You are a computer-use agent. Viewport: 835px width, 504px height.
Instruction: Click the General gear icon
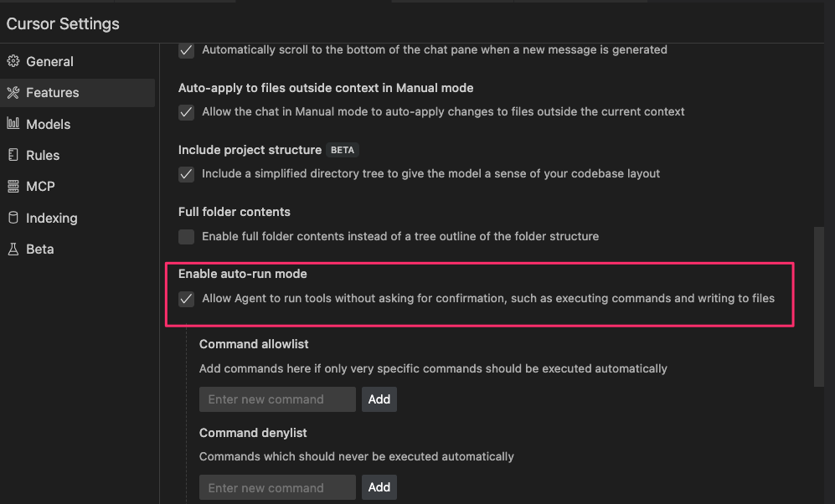tap(13, 61)
